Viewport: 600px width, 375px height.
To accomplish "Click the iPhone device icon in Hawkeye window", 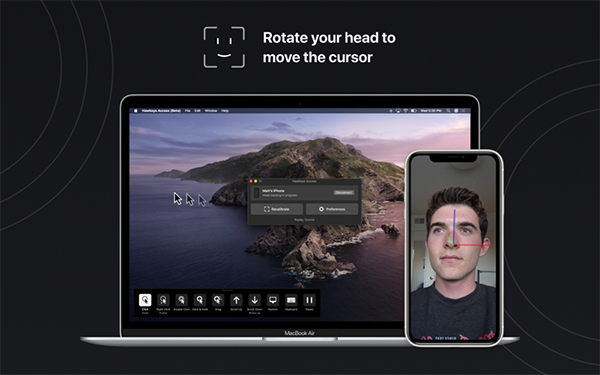I will tap(256, 192).
